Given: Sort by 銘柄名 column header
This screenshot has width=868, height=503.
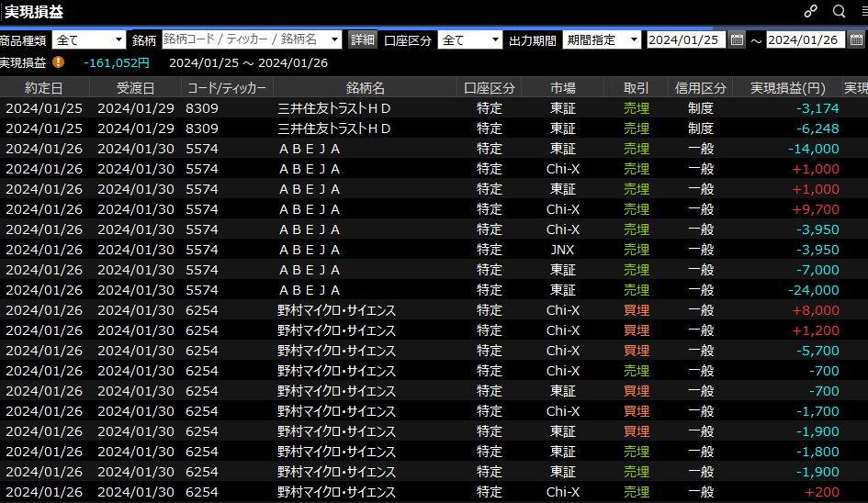Looking at the screenshot, I should click(x=366, y=88).
